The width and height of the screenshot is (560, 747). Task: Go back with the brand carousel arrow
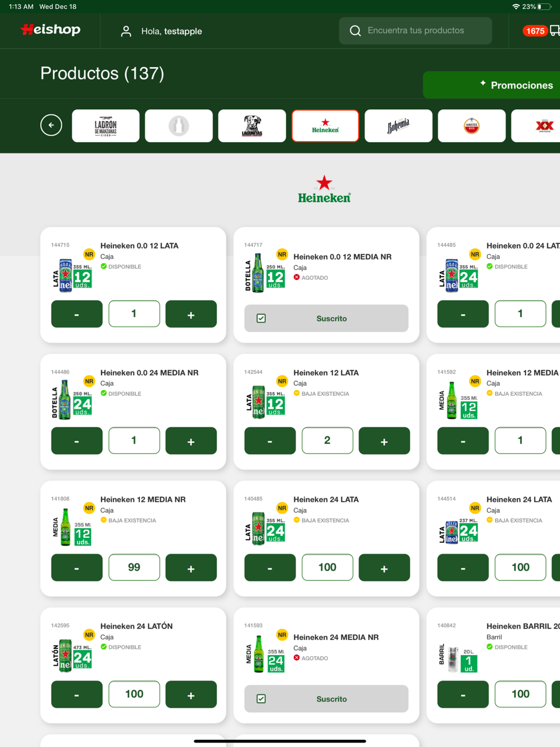(51, 125)
